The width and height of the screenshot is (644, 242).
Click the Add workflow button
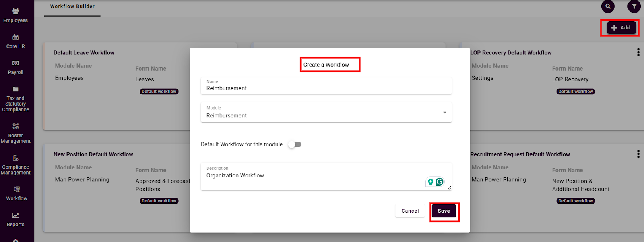tap(621, 28)
